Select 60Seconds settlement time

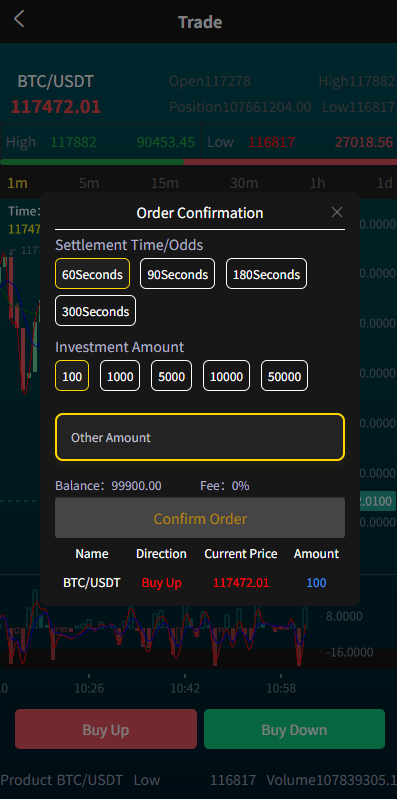click(92, 274)
